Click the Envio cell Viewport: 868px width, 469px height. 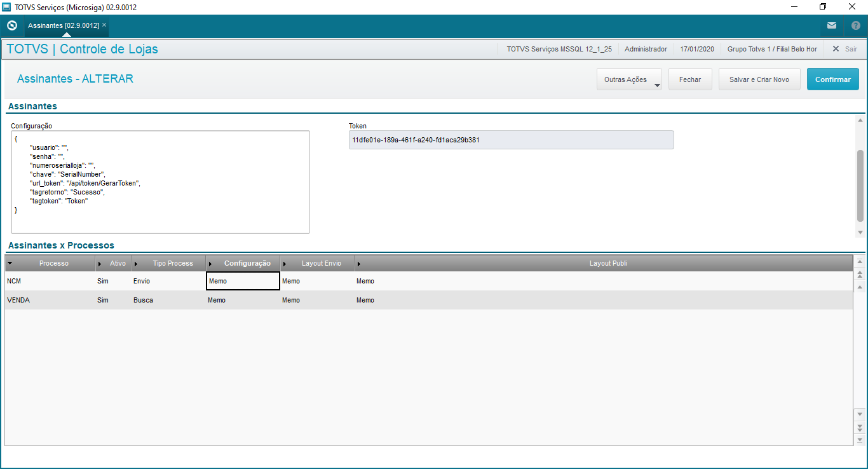[x=169, y=281]
